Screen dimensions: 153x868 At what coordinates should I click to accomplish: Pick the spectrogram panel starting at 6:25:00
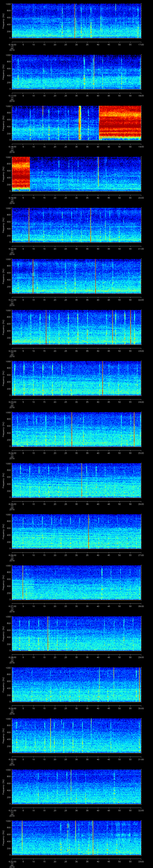pos(76,480)
